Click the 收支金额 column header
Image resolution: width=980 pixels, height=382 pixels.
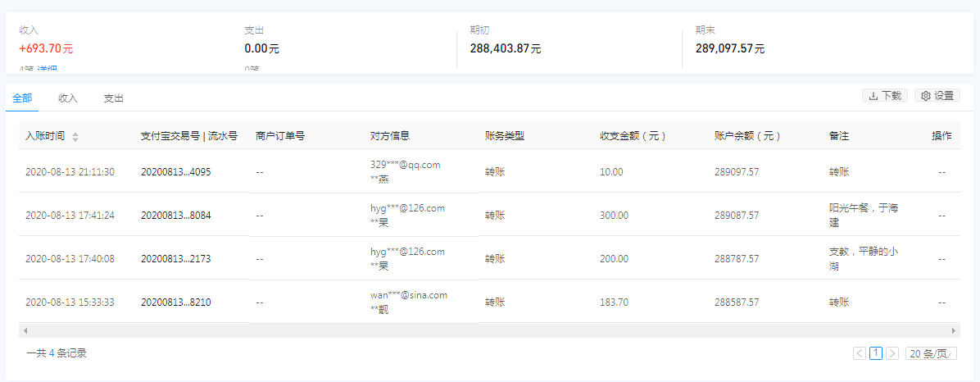click(633, 136)
